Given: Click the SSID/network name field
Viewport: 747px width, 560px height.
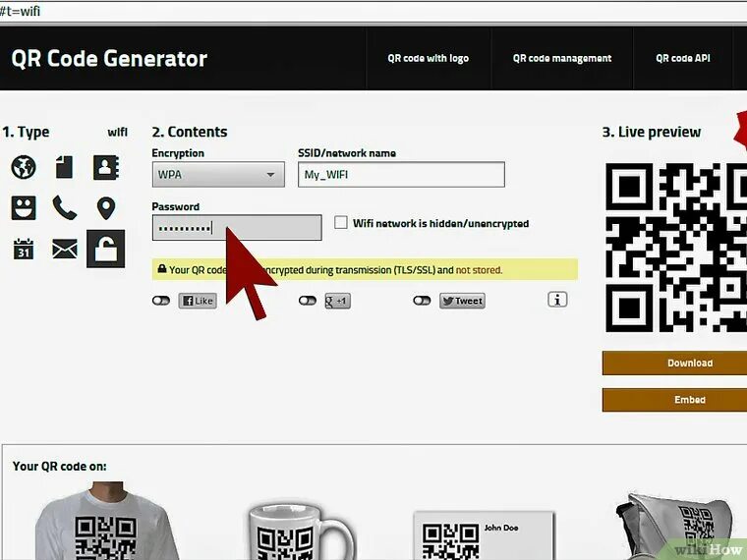Looking at the screenshot, I should 401,174.
